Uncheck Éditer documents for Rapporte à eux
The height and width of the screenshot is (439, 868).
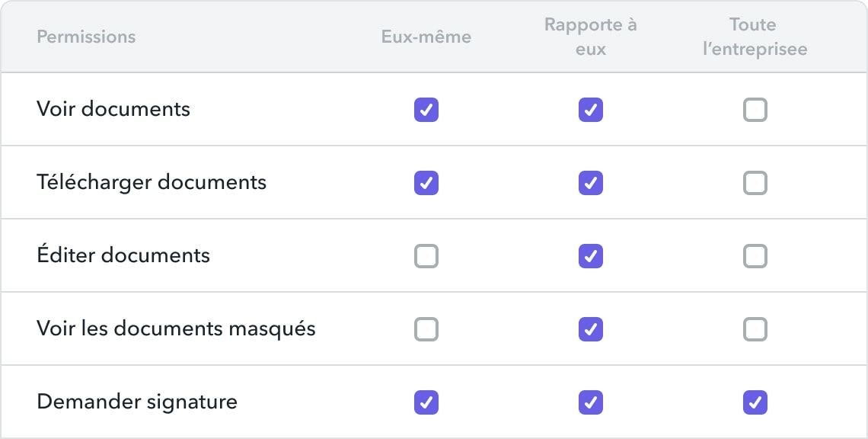tap(591, 256)
